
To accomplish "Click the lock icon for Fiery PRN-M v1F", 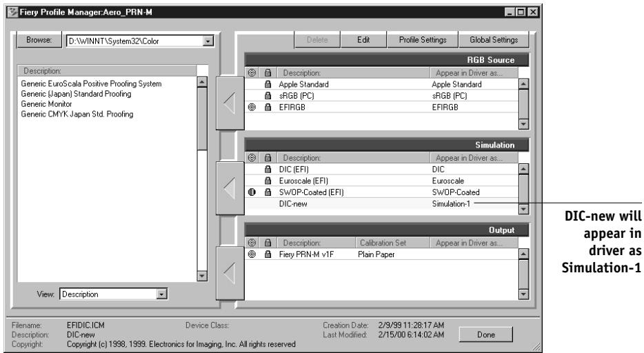I will tap(268, 254).
